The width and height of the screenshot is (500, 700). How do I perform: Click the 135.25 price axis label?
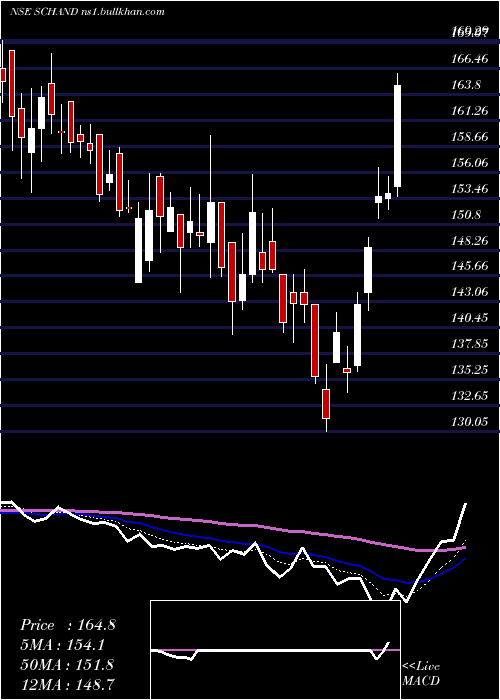click(x=469, y=370)
